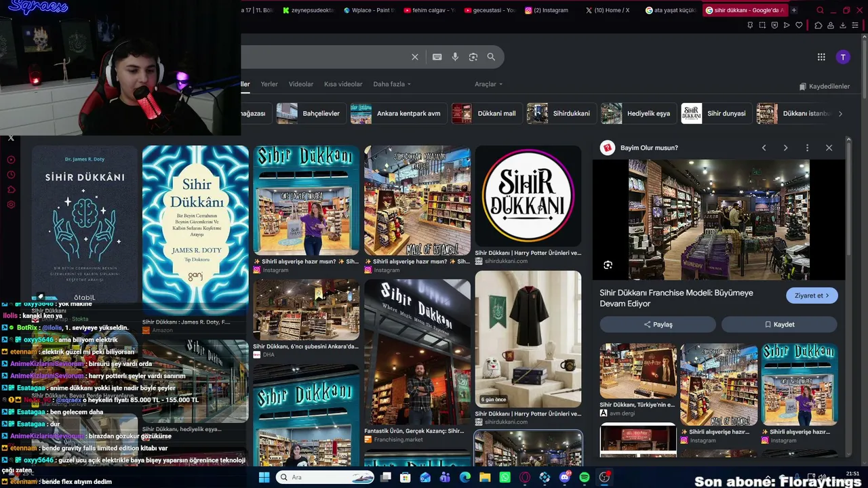Select the Hediyelik eşya filter chip
Screen dimensions: 868x488
639,114
